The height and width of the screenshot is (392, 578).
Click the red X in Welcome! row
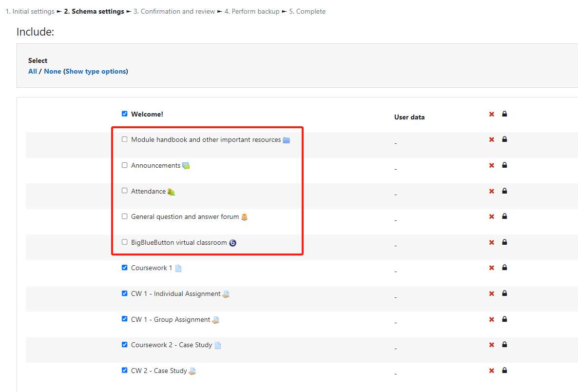491,114
